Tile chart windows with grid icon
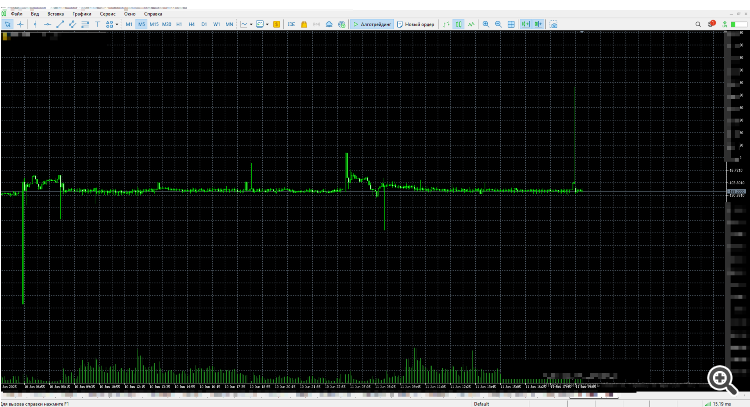750x407 pixels. point(511,24)
